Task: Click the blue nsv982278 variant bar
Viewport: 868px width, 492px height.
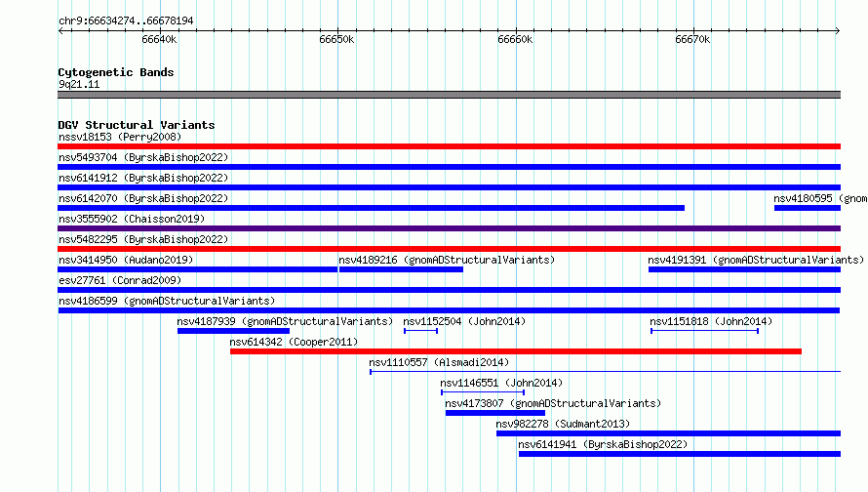Action: (x=668, y=433)
